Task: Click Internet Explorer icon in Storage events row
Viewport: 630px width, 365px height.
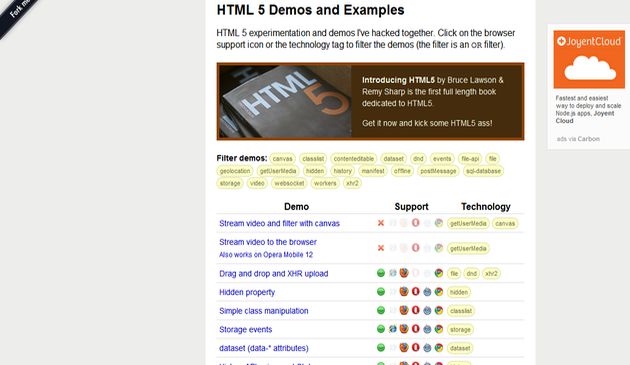Action: (x=393, y=329)
